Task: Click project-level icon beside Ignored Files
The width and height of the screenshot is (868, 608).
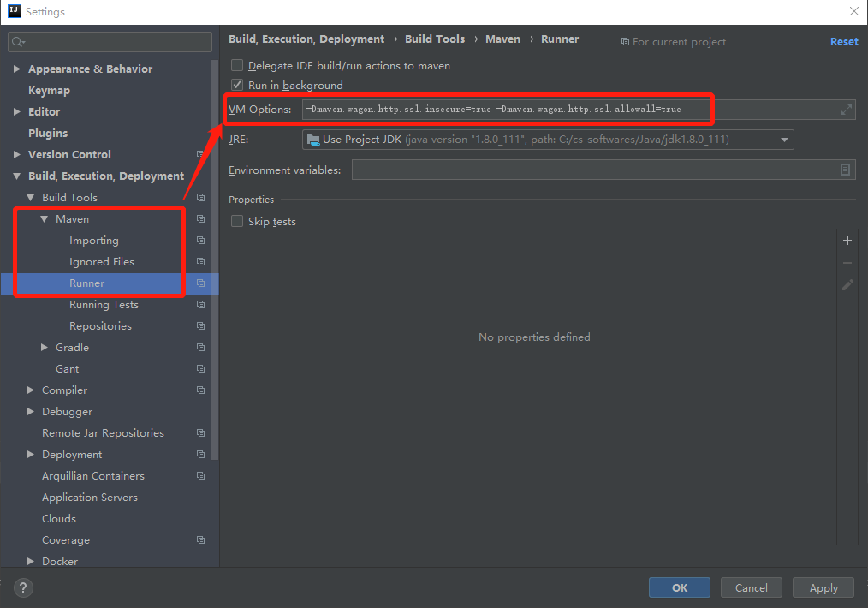Action: pos(200,261)
